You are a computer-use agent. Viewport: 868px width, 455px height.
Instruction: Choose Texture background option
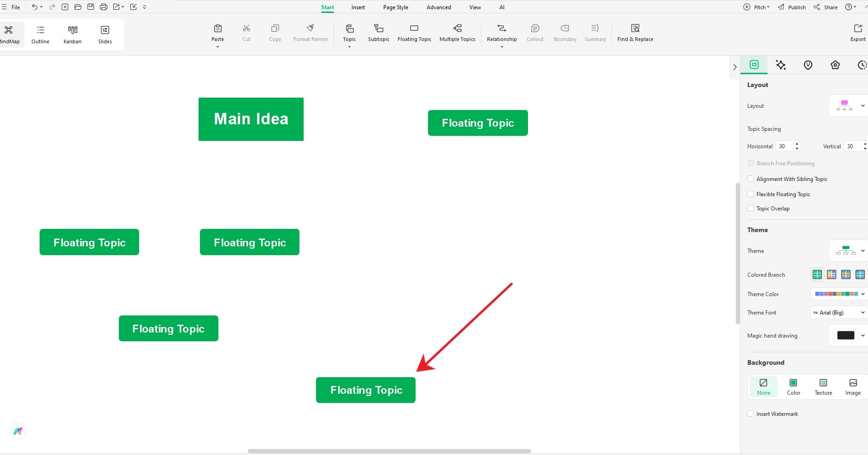click(823, 387)
